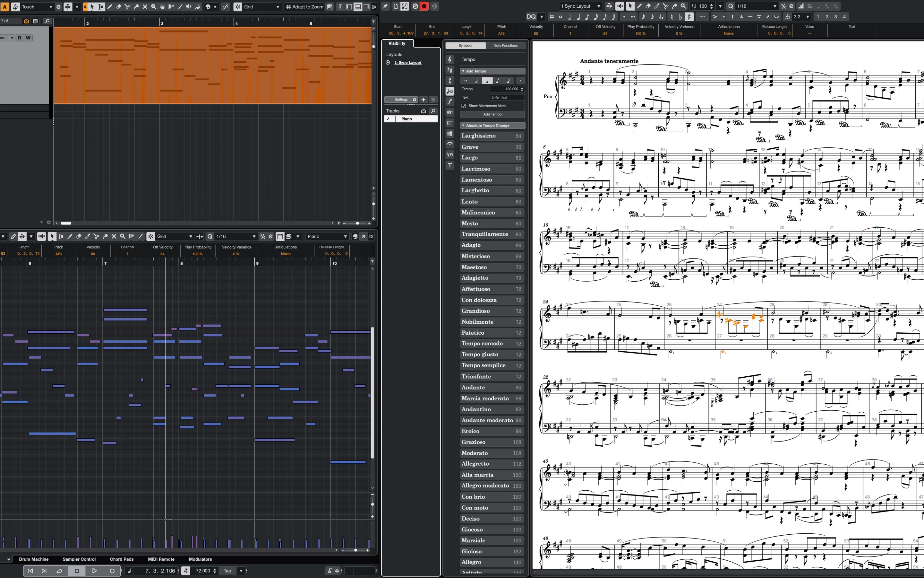This screenshot has width=924, height=578.
Task: Collapse the Absolute Tempo Change section
Action: [492, 125]
